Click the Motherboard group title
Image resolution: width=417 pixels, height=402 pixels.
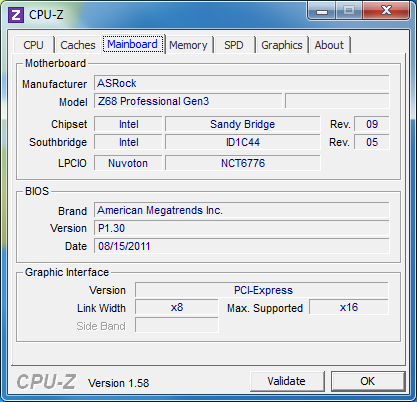[x=56, y=63]
